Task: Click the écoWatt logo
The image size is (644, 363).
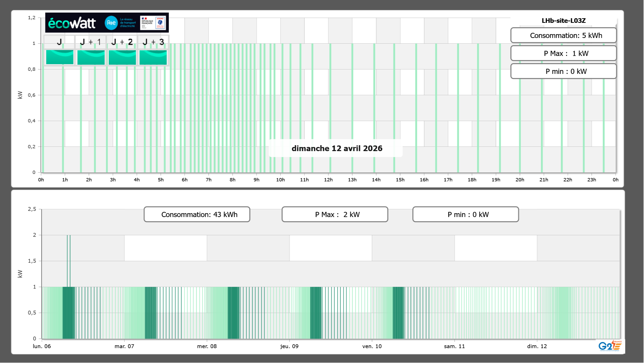Action: (72, 23)
